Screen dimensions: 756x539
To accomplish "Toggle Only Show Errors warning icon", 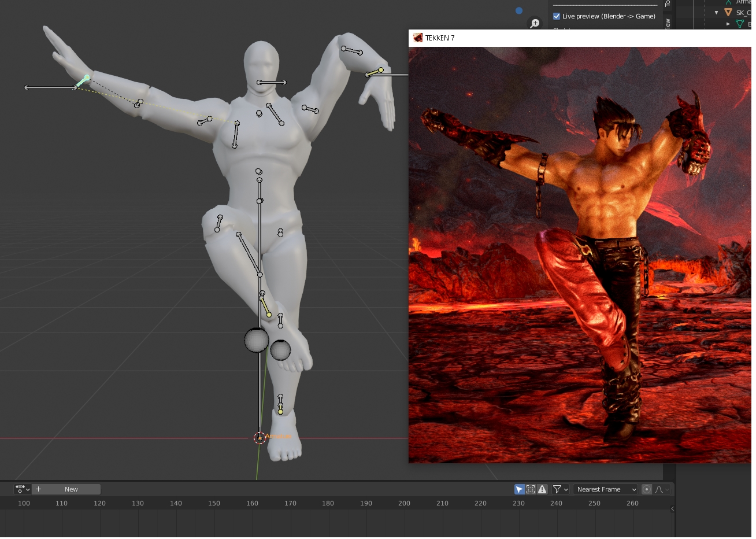I will point(542,489).
